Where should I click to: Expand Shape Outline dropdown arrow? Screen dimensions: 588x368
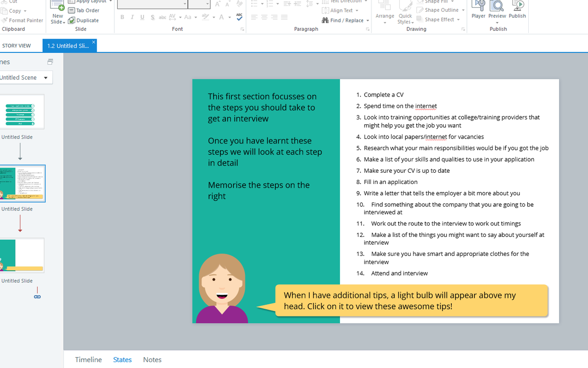click(463, 10)
